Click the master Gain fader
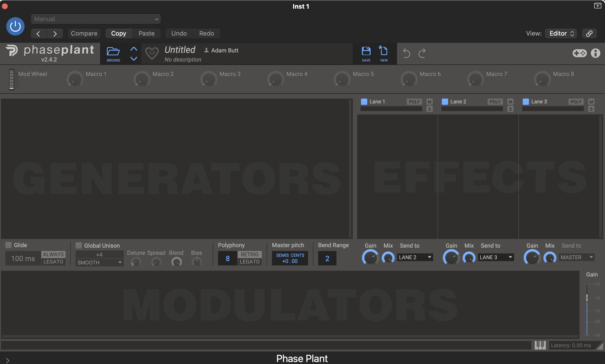This screenshot has width=605, height=364. pyautogui.click(x=587, y=298)
